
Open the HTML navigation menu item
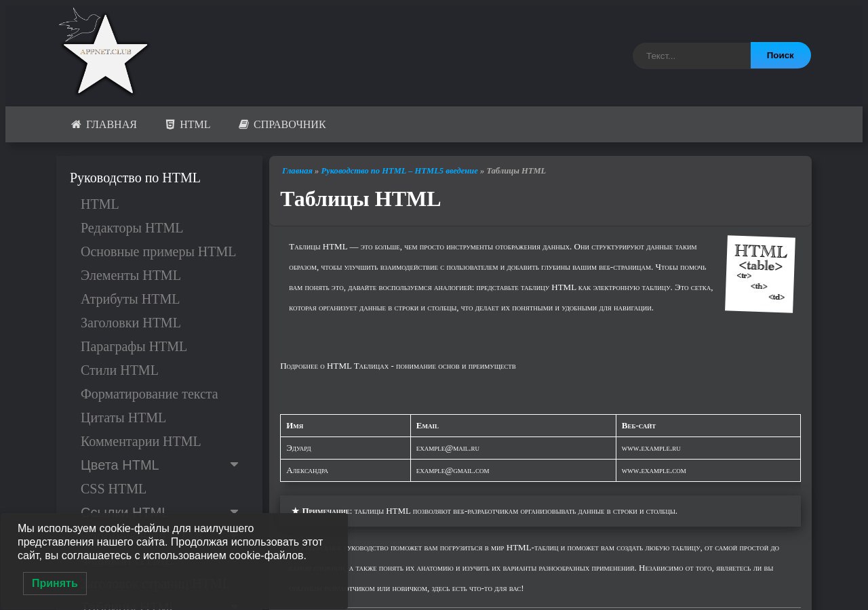tap(195, 125)
